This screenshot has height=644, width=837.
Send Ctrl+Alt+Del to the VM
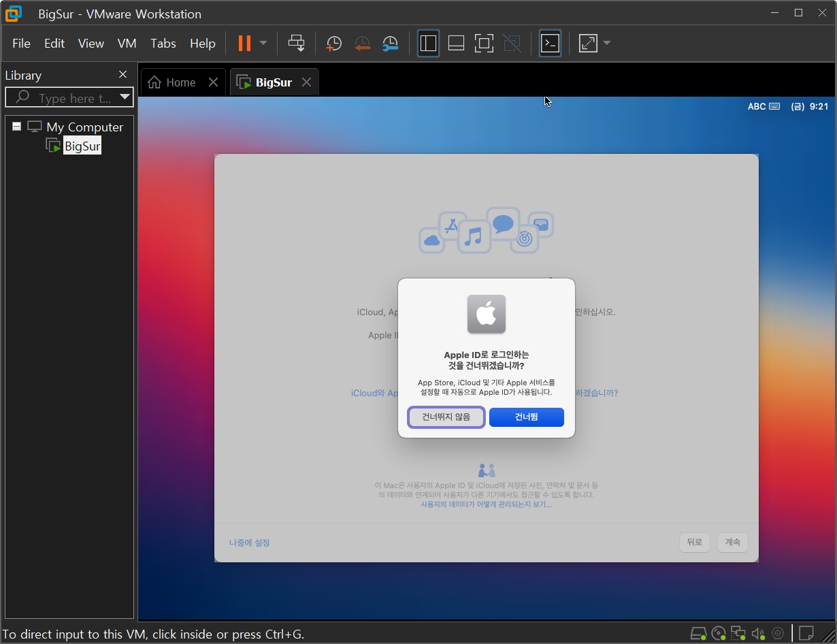pyautogui.click(x=296, y=44)
